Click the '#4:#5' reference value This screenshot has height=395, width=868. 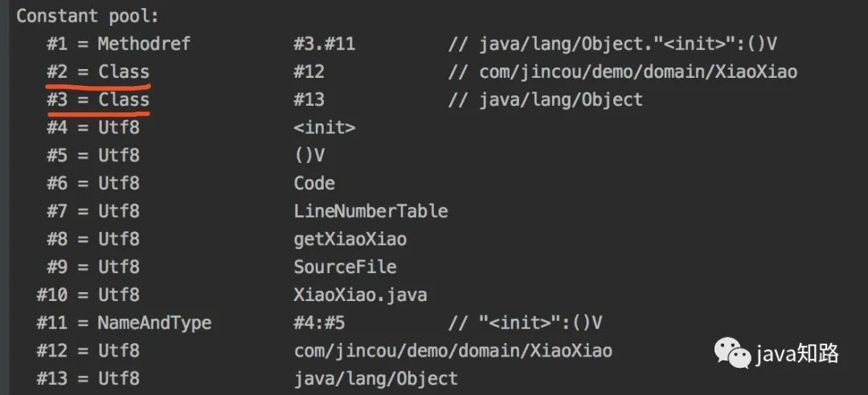319,323
